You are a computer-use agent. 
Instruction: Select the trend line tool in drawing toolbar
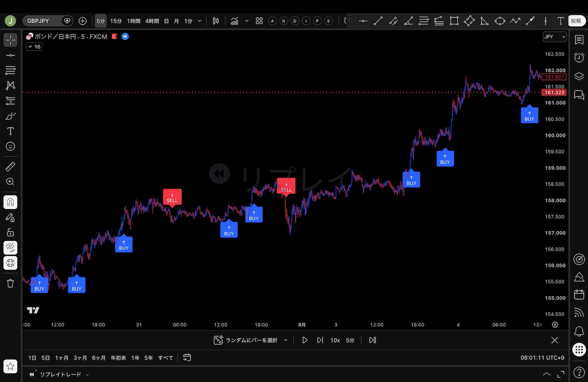tap(378, 21)
